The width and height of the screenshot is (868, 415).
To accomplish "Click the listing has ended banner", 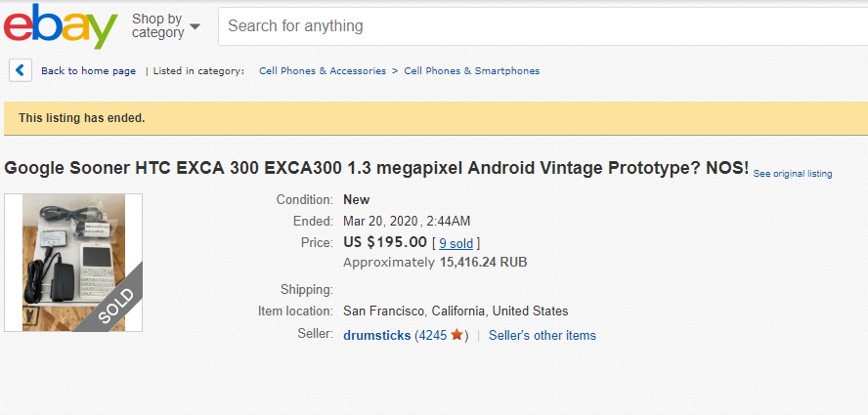I will click(82, 118).
